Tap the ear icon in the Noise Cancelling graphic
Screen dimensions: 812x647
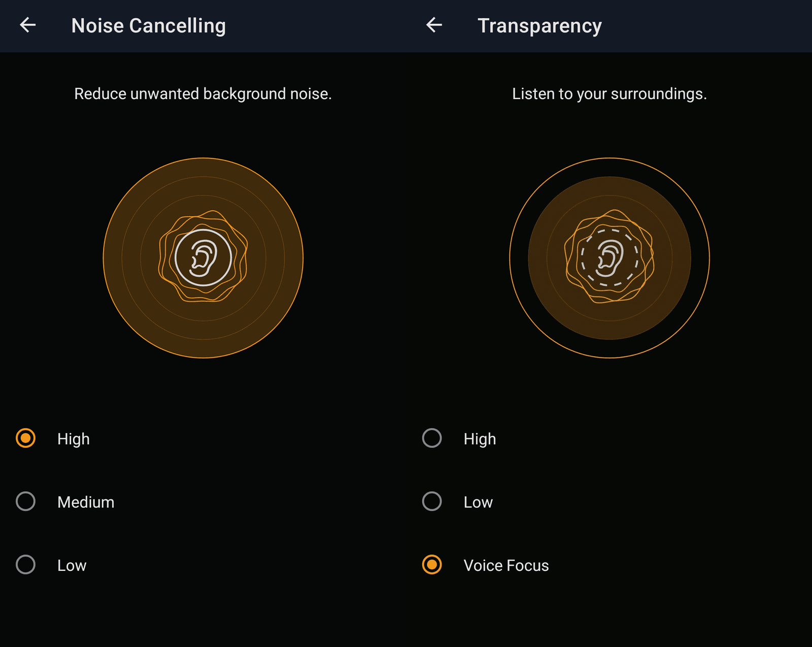click(203, 257)
